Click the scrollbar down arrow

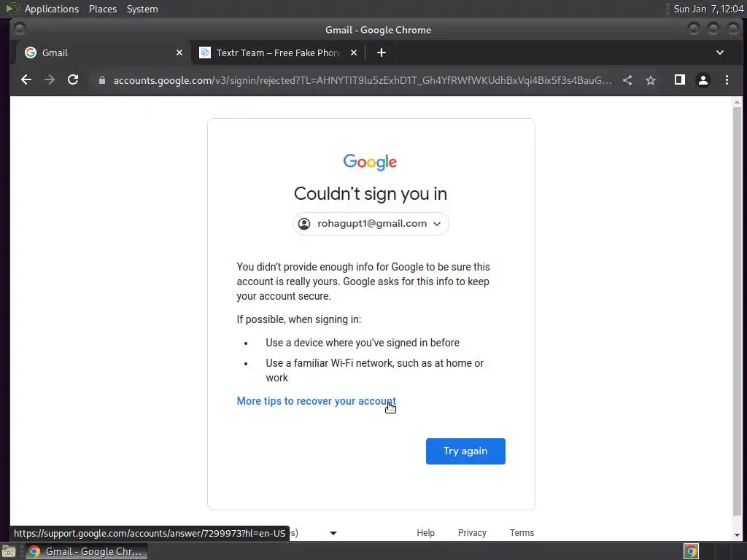tap(737, 534)
